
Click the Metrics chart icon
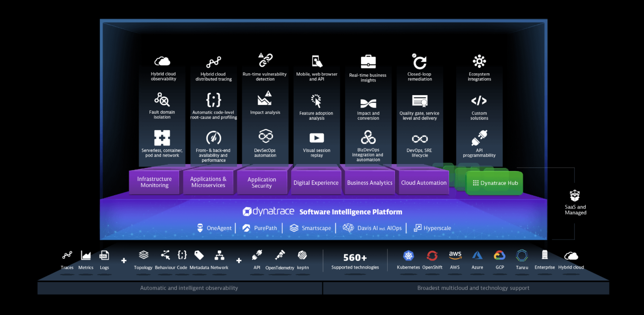(86, 255)
